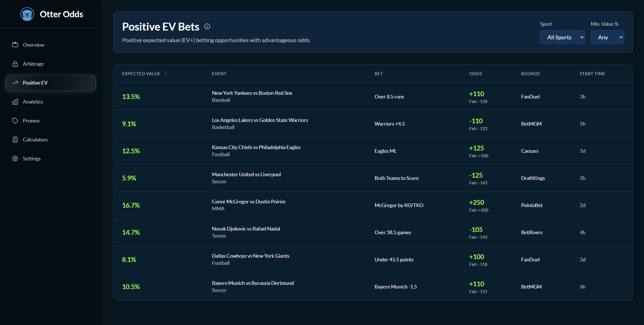Click the Over 8.5 runs bet

click(389, 96)
